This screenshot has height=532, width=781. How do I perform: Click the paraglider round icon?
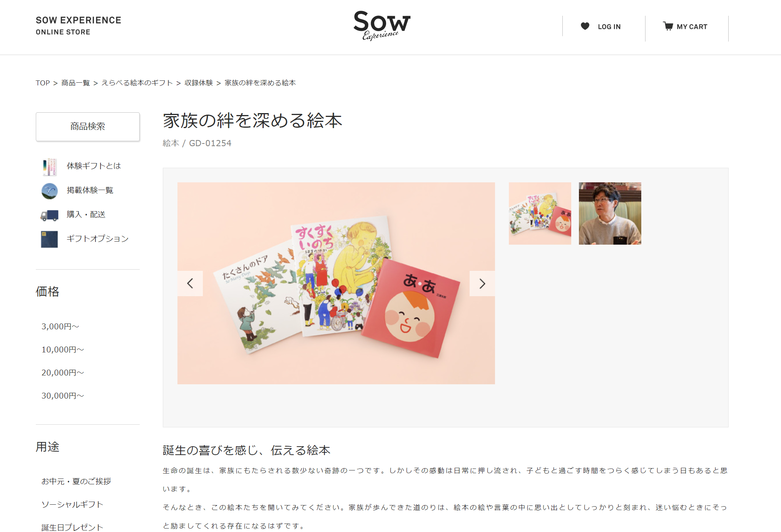tap(49, 191)
